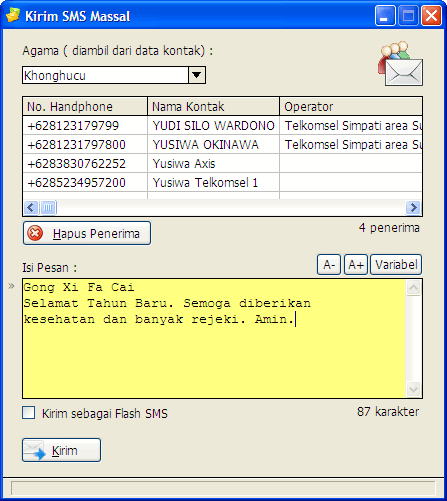The image size is (447, 501).
Task: Click the 4 penerima count label
Action: [x=389, y=228]
